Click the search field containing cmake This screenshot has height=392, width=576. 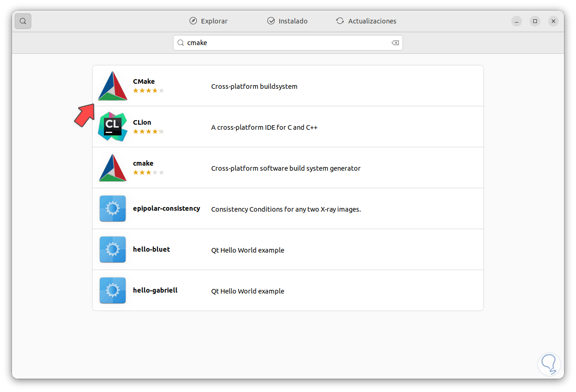click(288, 43)
